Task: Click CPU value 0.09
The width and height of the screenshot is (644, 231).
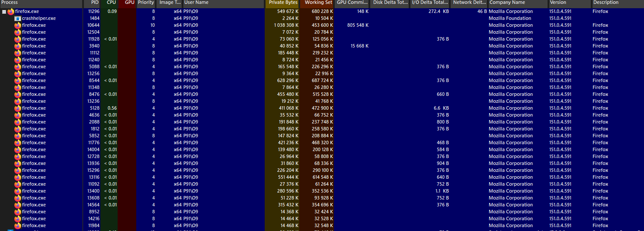Action: pos(112,12)
